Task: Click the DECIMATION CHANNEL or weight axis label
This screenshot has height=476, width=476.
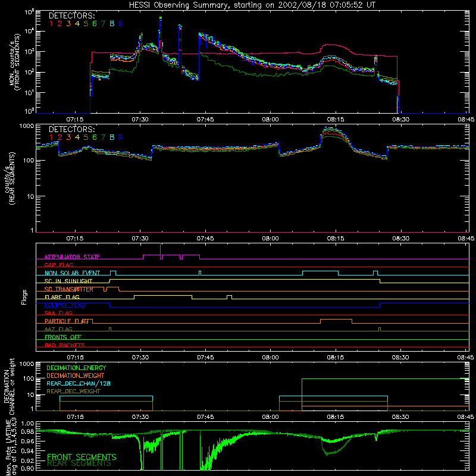Action: [x=9, y=386]
